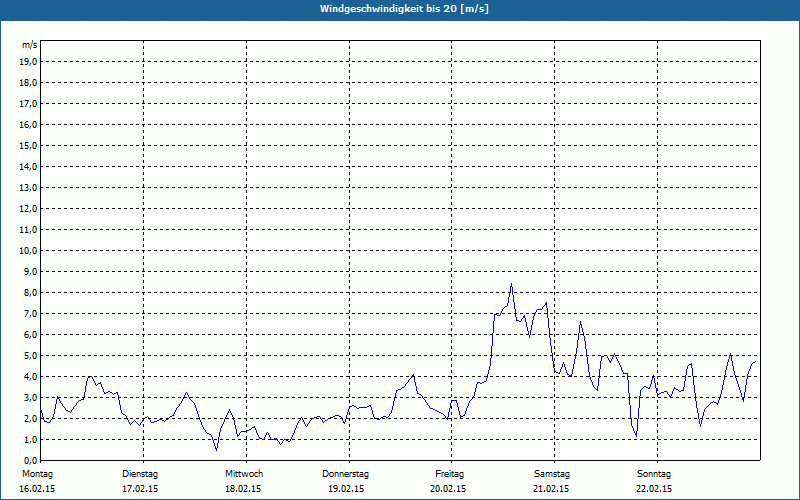Click the date 16.02.15
This screenshot has width=800, height=500.
pos(37,489)
